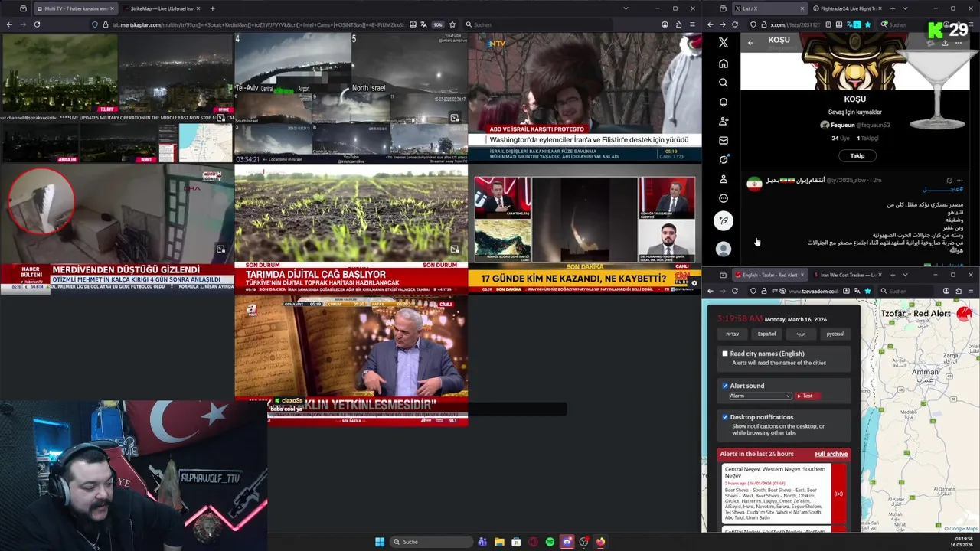The width and height of the screenshot is (980, 551).
Task: Open red alert icon on Central Negev entry
Action: (838, 494)
